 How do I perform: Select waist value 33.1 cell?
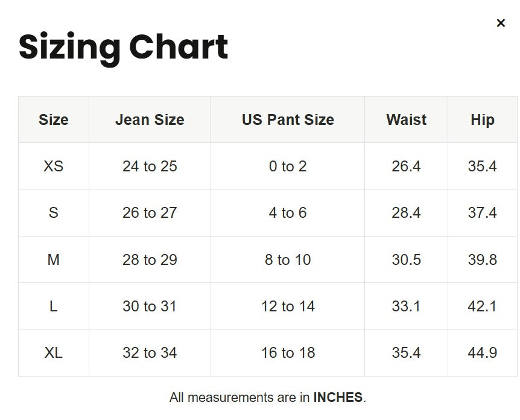406,306
